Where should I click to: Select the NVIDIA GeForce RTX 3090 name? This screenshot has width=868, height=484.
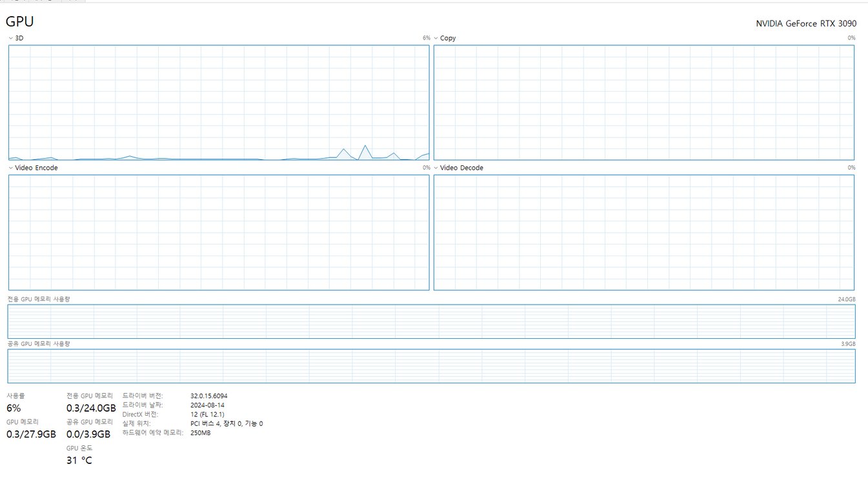pos(806,23)
